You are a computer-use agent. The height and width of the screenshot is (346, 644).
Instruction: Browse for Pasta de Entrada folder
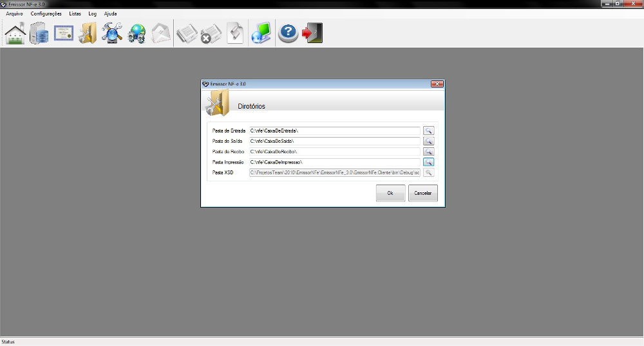click(428, 131)
